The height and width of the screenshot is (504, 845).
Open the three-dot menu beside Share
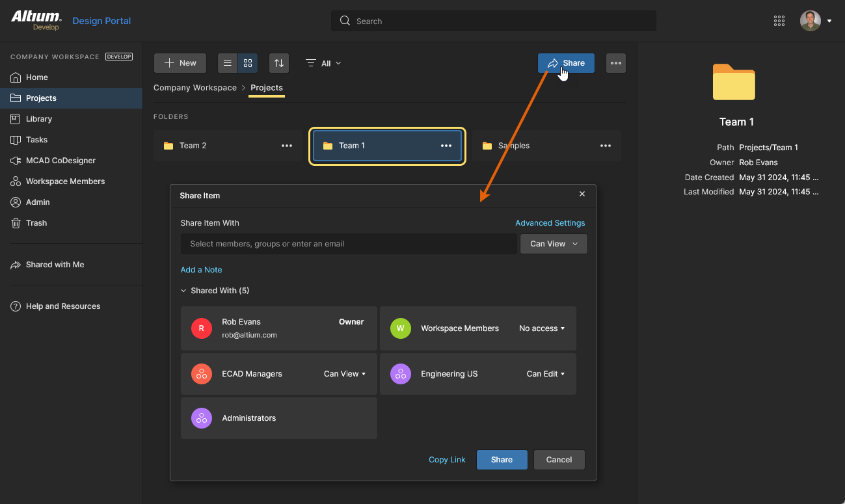(616, 63)
